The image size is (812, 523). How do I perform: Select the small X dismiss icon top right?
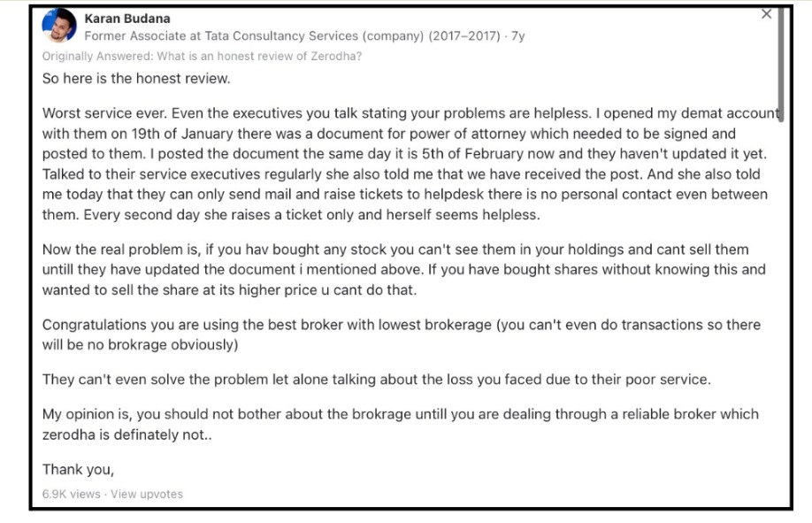766,14
